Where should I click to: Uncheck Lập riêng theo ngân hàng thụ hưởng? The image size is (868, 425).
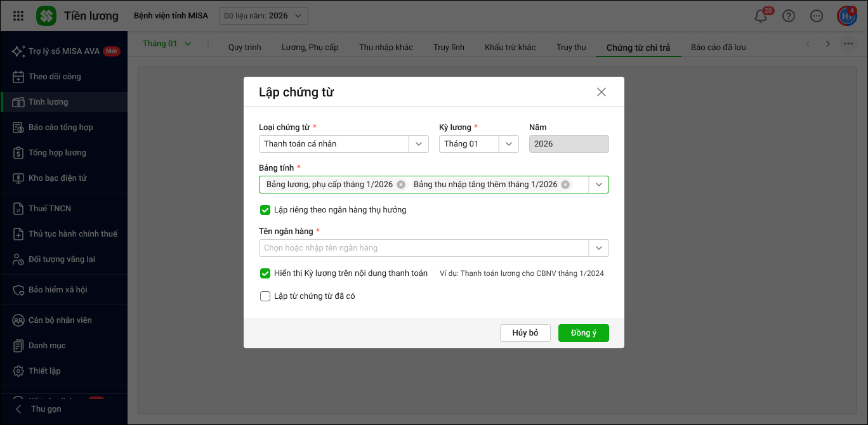click(265, 209)
